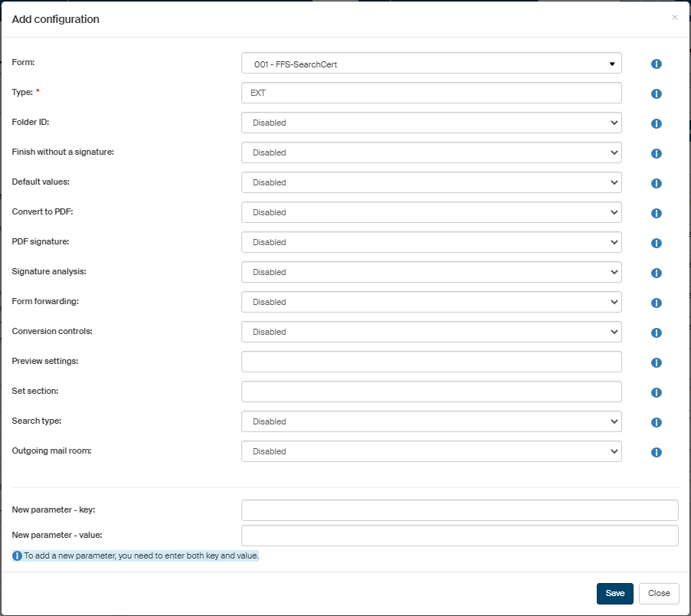Click the New parameter - key field
The width and height of the screenshot is (691, 616).
click(x=460, y=510)
